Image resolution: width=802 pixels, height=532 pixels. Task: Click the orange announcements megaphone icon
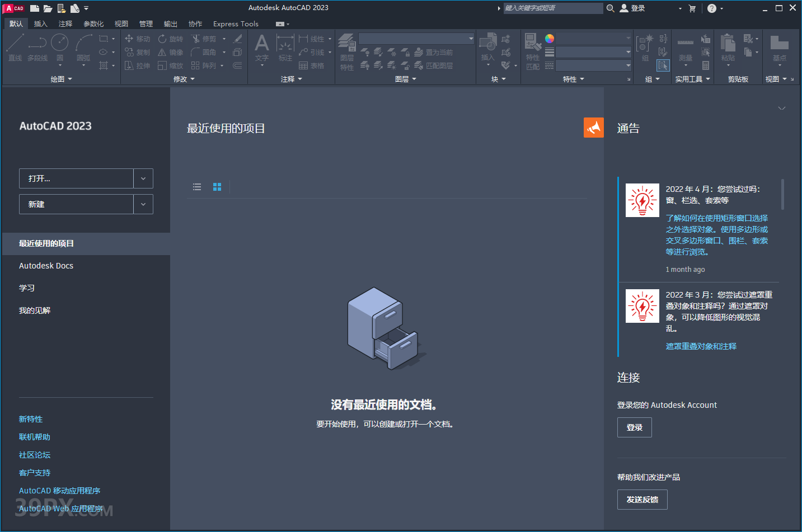click(x=594, y=128)
